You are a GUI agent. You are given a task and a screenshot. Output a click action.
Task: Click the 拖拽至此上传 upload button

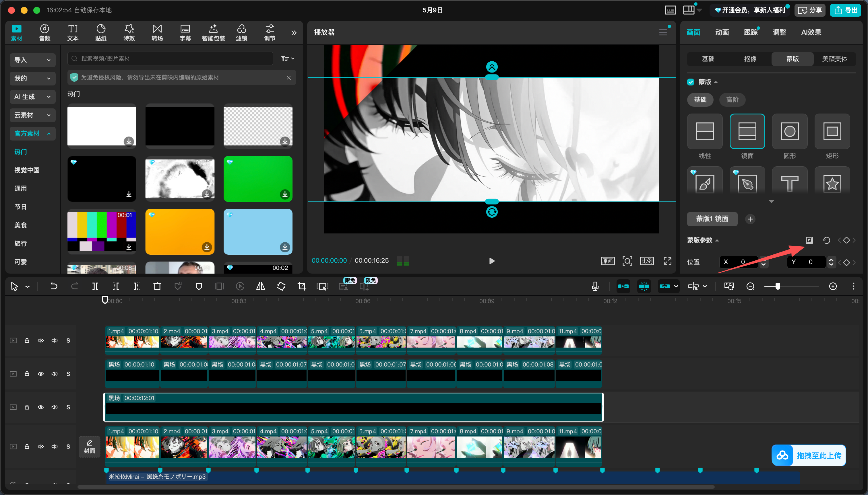point(809,455)
